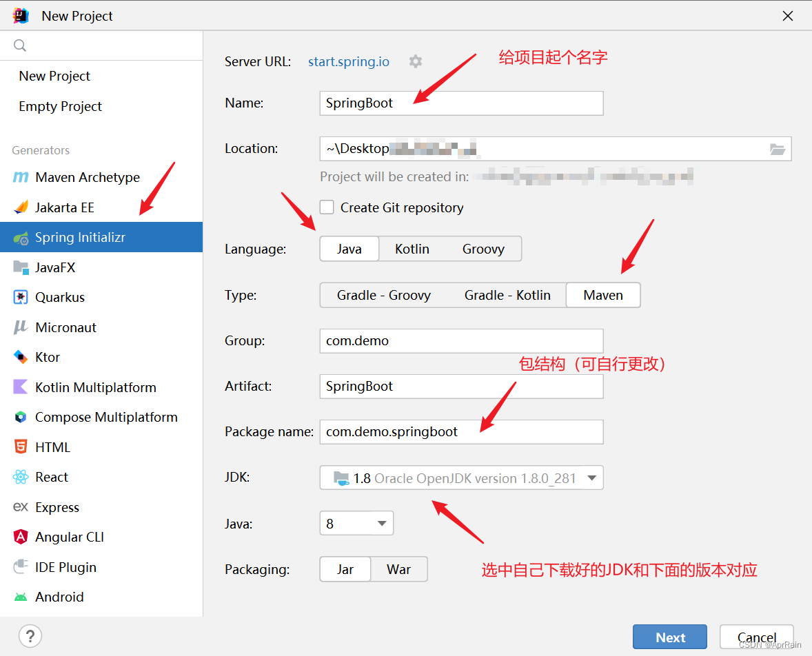Viewport: 812px width, 656px height.
Task: Click the React atom icon
Action: 21,477
